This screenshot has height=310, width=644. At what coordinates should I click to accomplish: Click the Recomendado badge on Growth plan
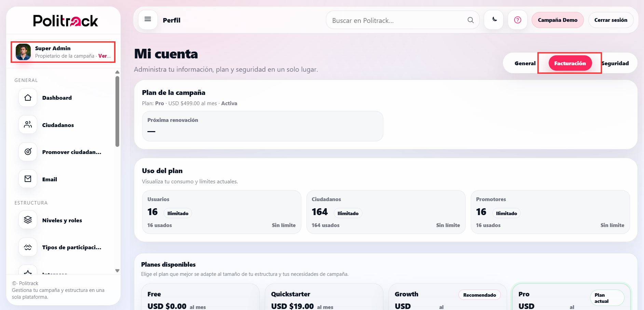click(479, 295)
